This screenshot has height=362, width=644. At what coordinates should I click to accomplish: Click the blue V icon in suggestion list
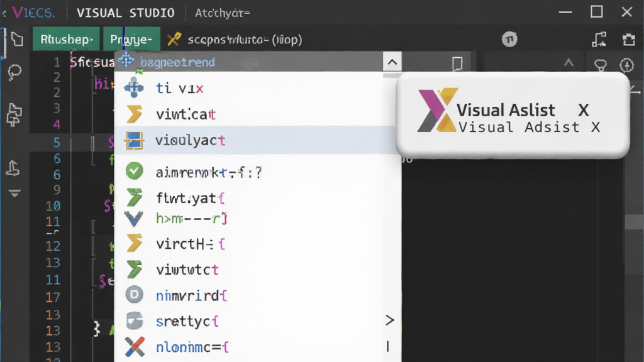point(134,219)
